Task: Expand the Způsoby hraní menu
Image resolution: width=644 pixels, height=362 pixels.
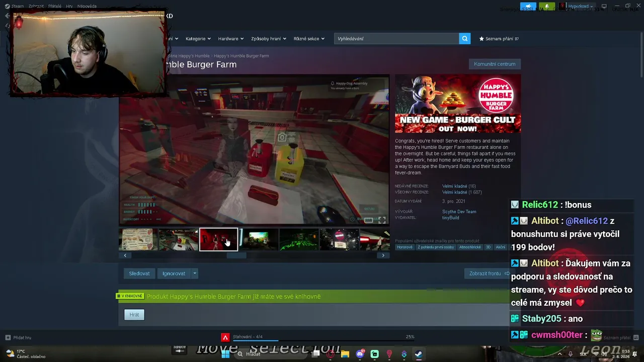Action: click(268, 39)
